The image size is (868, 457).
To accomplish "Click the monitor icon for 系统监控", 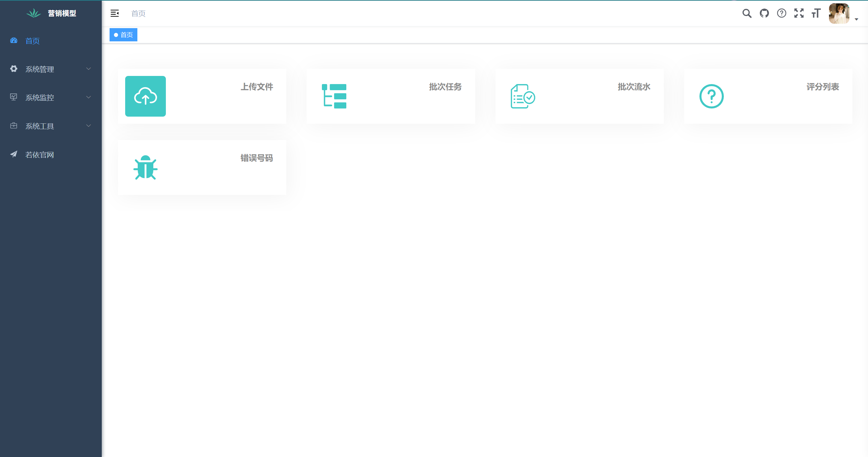I will click(14, 97).
